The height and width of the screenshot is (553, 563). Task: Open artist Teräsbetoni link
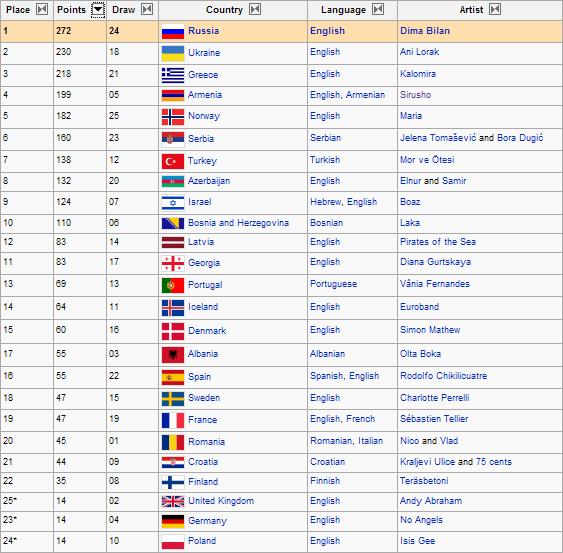424,481
